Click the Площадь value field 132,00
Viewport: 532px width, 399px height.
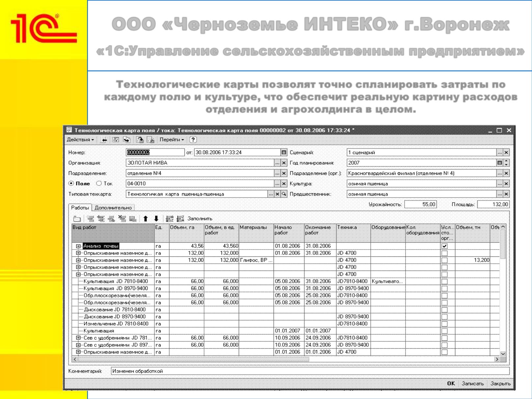click(x=493, y=204)
